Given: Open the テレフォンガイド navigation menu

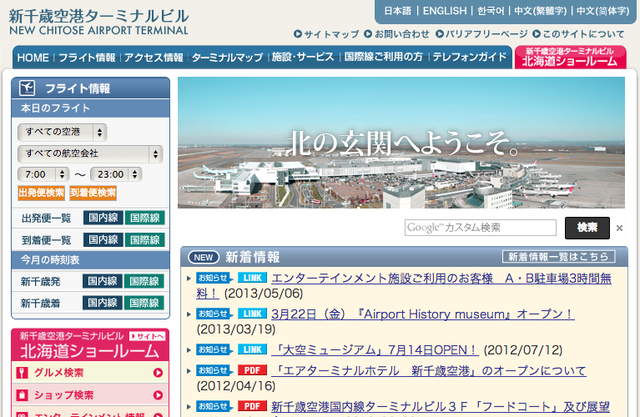Looking at the screenshot, I should (x=469, y=57).
